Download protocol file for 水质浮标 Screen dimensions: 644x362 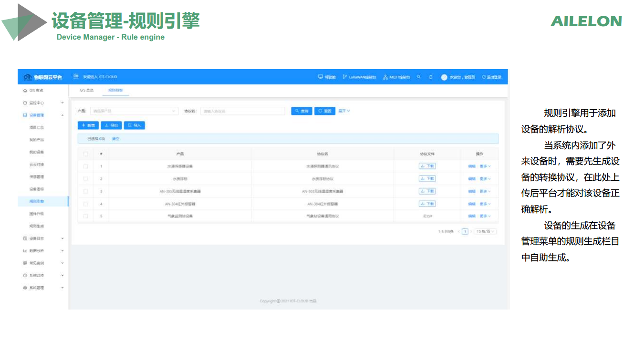click(x=427, y=178)
